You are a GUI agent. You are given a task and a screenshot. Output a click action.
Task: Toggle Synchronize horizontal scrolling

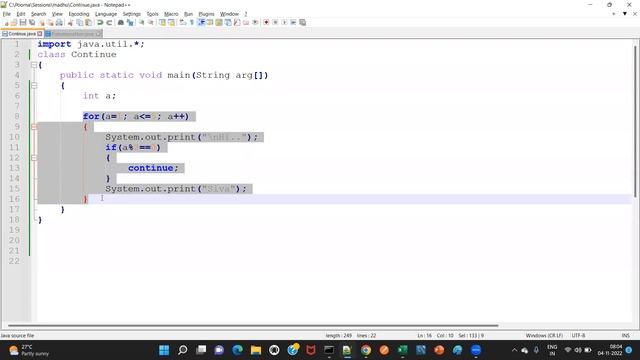(171, 23)
